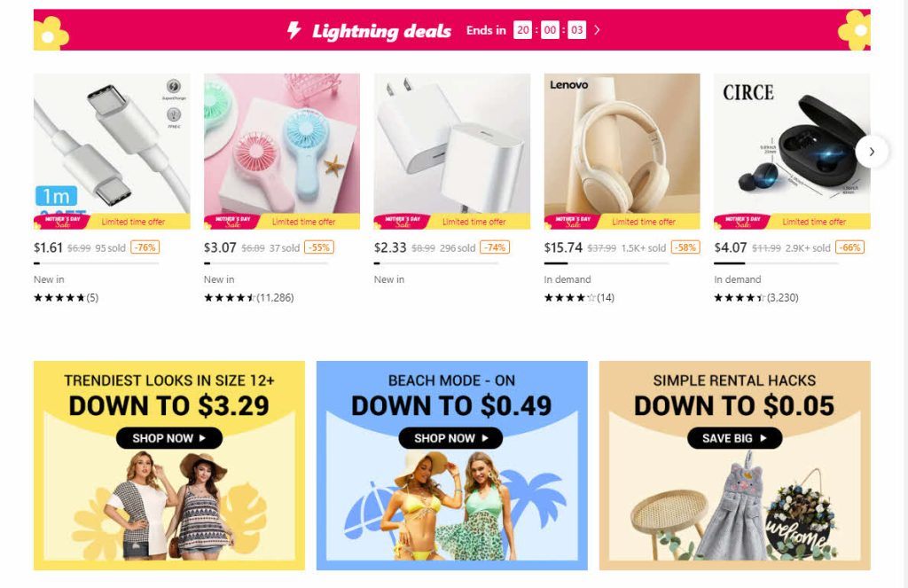Click the five-star rating with (5) reviews
Image resolution: width=908 pixels, height=588 pixels.
click(x=66, y=298)
